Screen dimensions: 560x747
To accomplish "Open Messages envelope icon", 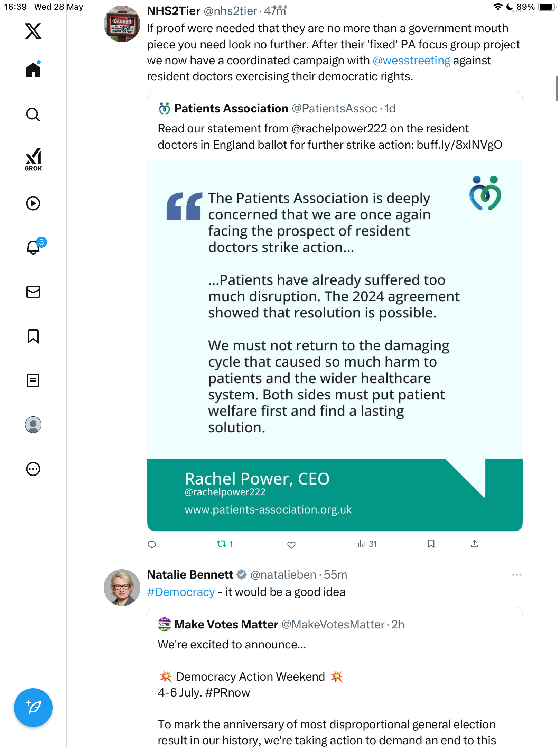I will (33, 292).
